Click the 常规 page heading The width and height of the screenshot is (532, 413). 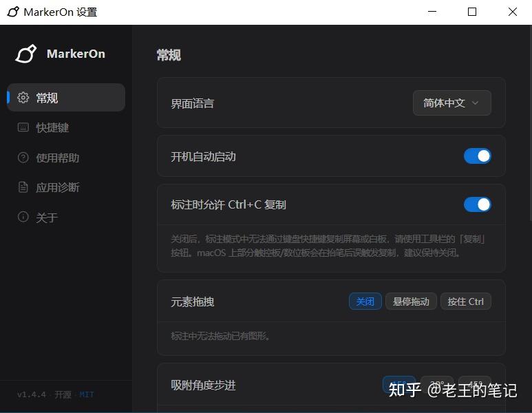[169, 55]
